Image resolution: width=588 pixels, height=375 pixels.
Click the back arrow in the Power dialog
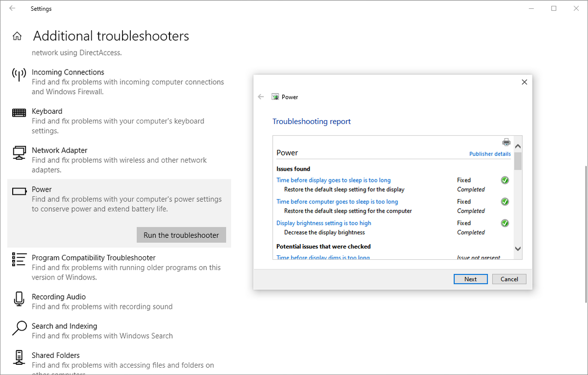pyautogui.click(x=261, y=97)
